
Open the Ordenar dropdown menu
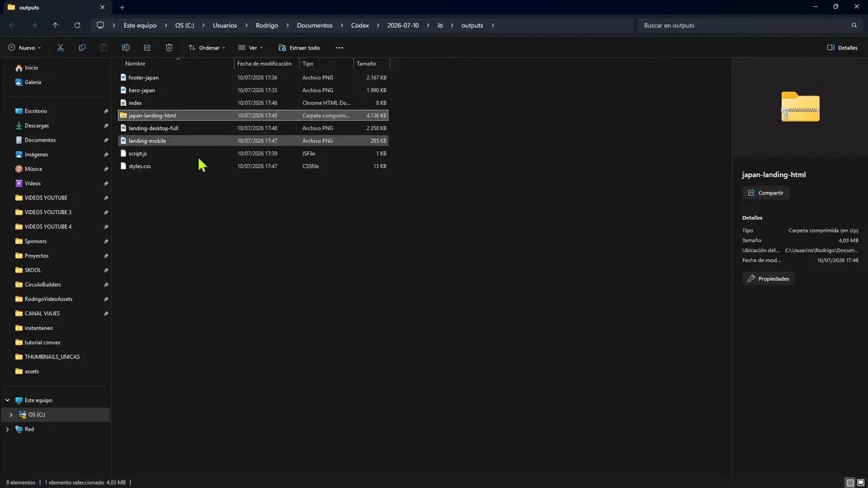click(x=207, y=47)
